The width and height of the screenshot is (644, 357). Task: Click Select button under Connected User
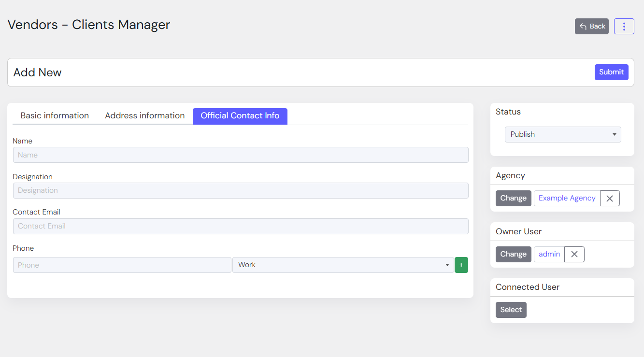pos(511,310)
